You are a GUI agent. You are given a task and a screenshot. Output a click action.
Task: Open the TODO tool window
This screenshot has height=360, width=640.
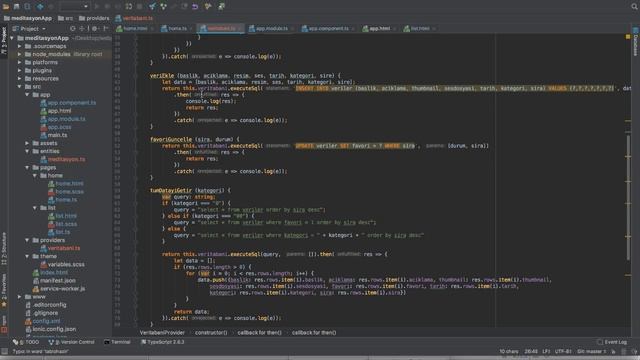coord(26,342)
